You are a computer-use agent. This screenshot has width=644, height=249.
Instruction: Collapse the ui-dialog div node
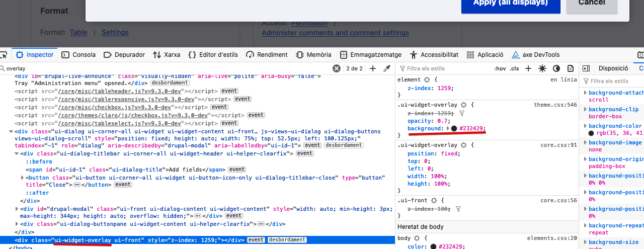click(x=11, y=131)
